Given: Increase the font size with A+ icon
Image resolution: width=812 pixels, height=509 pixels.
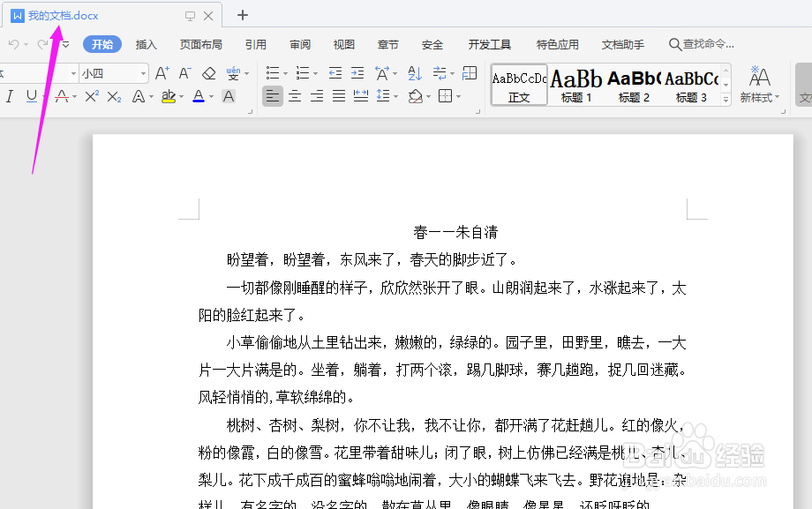Looking at the screenshot, I should pyautogui.click(x=162, y=72).
